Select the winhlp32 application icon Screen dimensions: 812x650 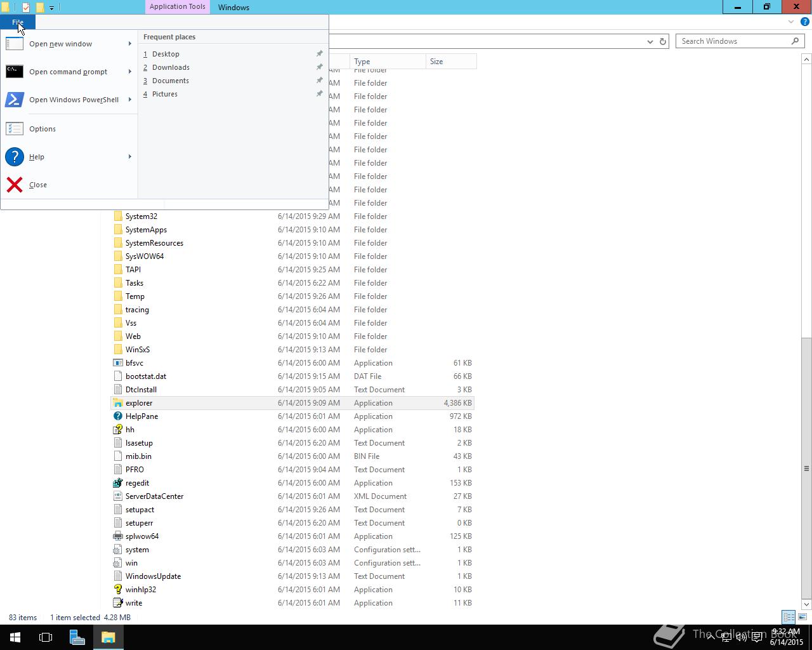118,590
